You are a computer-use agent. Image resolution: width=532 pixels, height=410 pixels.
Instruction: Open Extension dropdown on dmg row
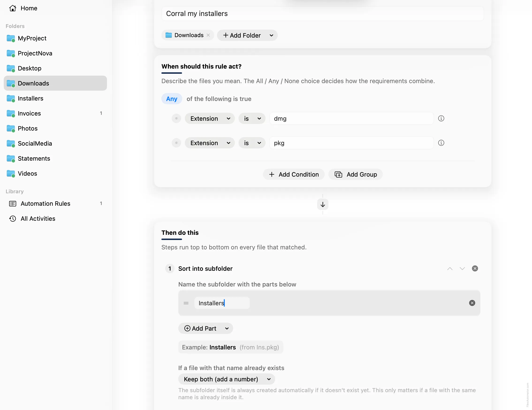pos(210,119)
